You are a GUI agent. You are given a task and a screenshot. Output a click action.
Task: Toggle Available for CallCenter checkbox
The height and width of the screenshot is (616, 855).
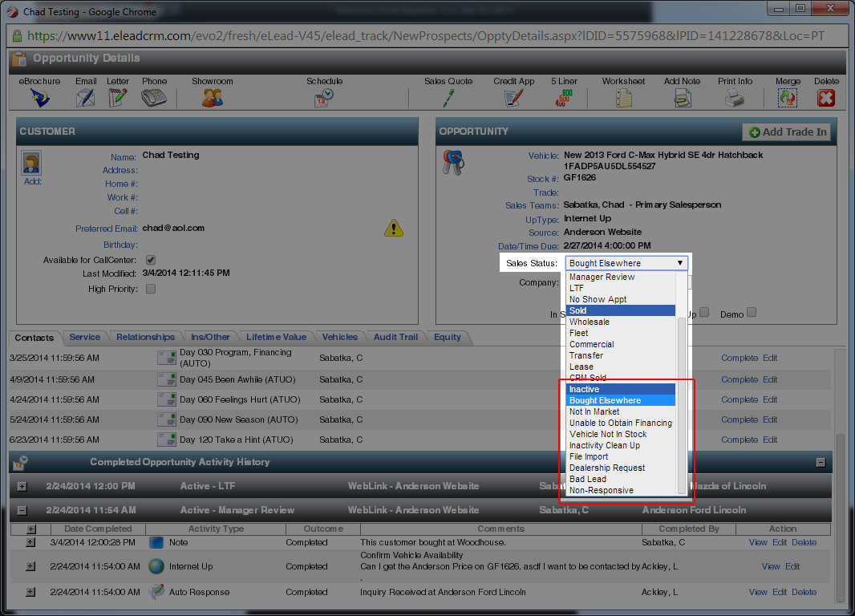click(151, 260)
